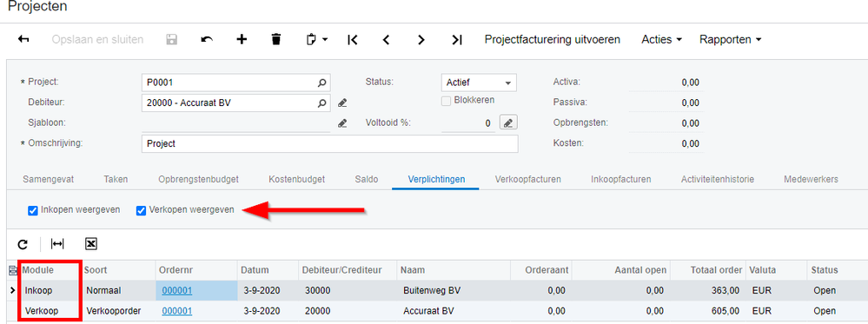The width and height of the screenshot is (868, 324).
Task: Uncheck Inkopen weergeven checkbox
Action: coord(33,210)
